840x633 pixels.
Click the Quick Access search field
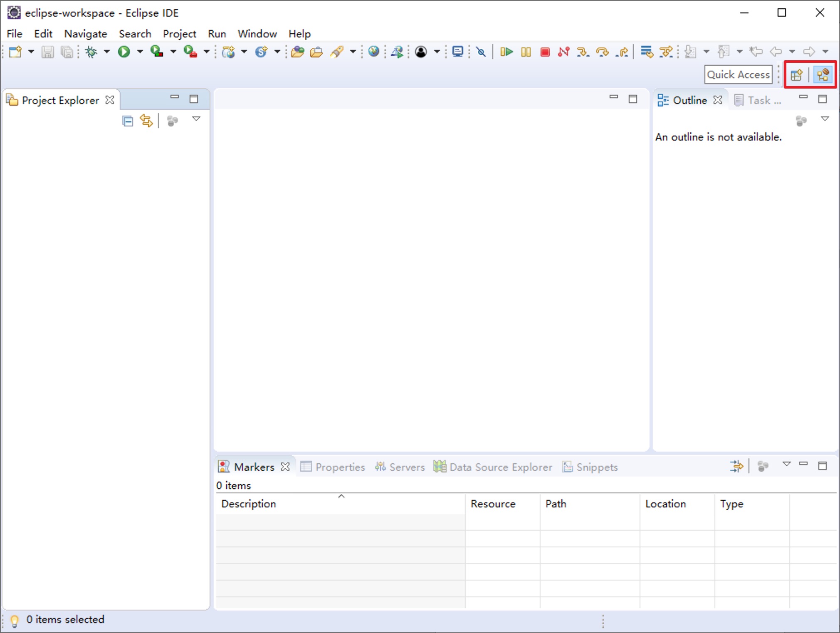[x=738, y=75]
